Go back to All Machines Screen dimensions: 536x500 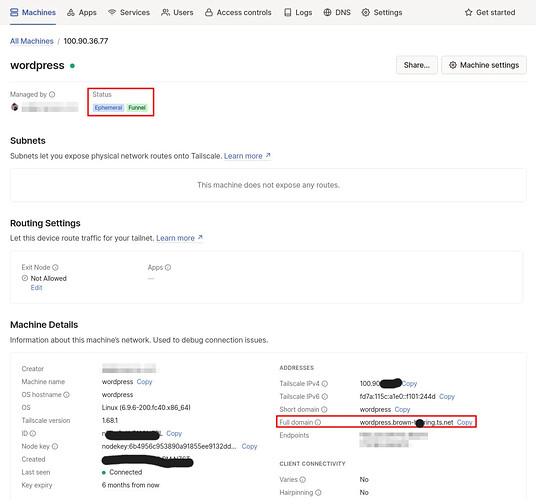click(32, 41)
